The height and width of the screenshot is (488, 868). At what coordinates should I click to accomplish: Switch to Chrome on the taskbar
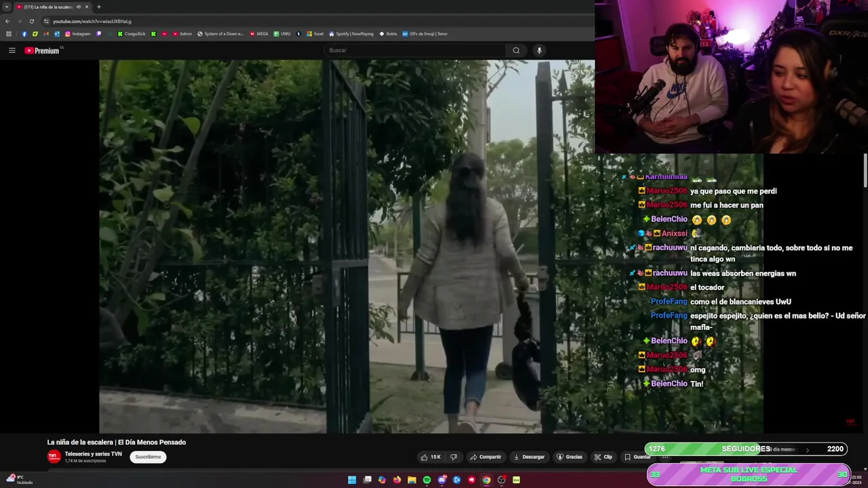[x=486, y=480]
